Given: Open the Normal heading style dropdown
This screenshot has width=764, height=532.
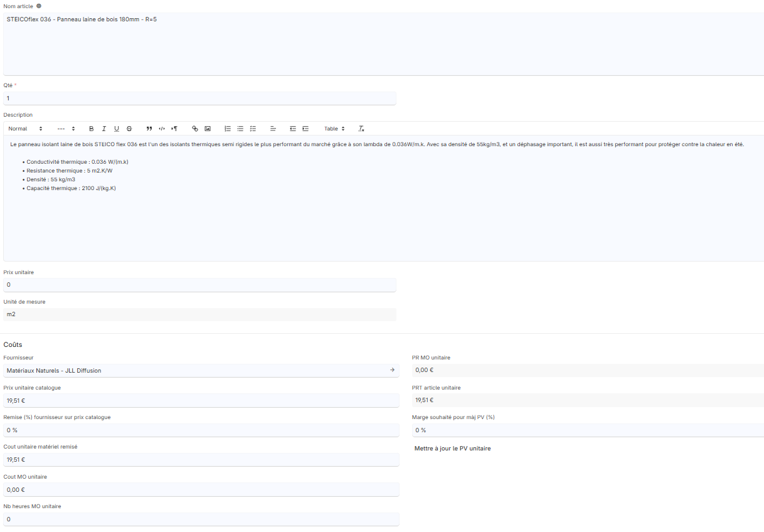Looking at the screenshot, I should pos(25,129).
